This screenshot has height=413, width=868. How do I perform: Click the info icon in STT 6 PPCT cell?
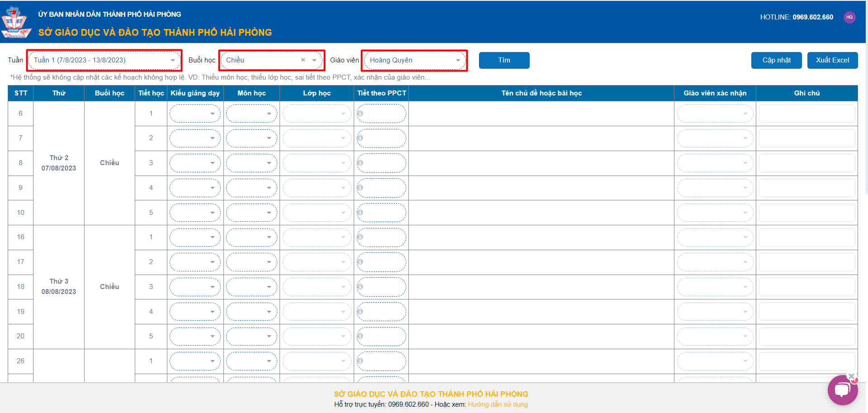tap(360, 114)
